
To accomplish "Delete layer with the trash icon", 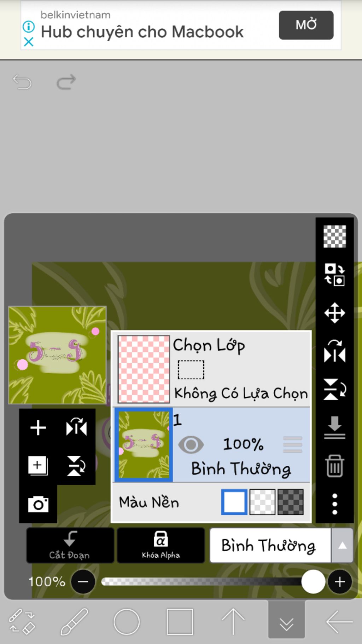I will (x=334, y=466).
